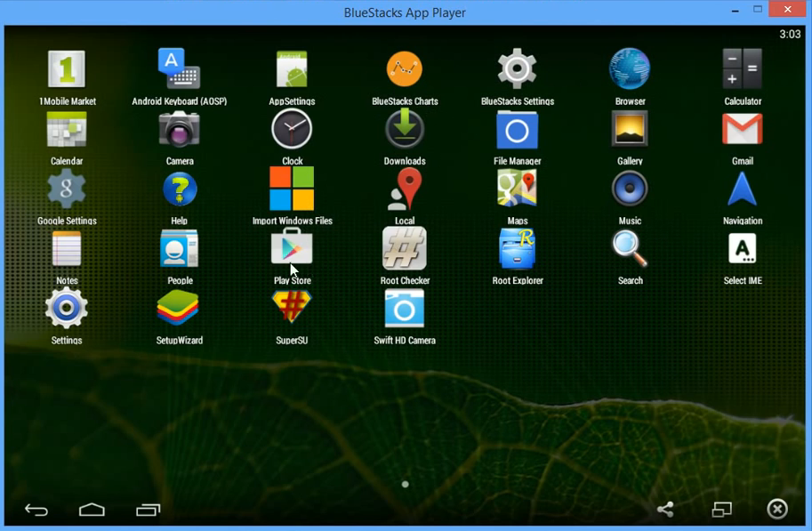Open the Gmail app
The width and height of the screenshot is (812, 531).
(742, 129)
